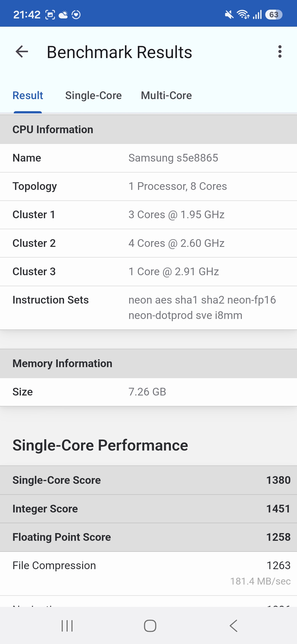297x644 pixels.
Task: Tap the Single-Core Score row
Action: 148,480
